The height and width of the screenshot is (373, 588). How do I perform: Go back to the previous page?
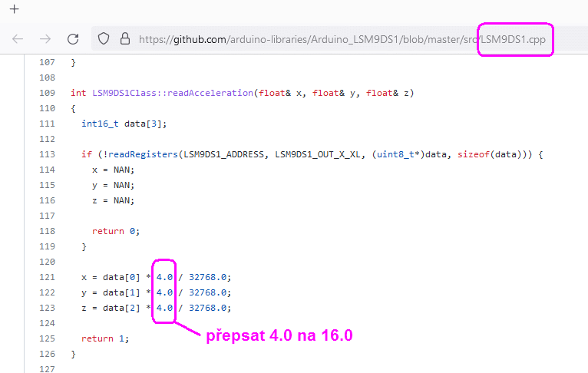[x=18, y=38]
